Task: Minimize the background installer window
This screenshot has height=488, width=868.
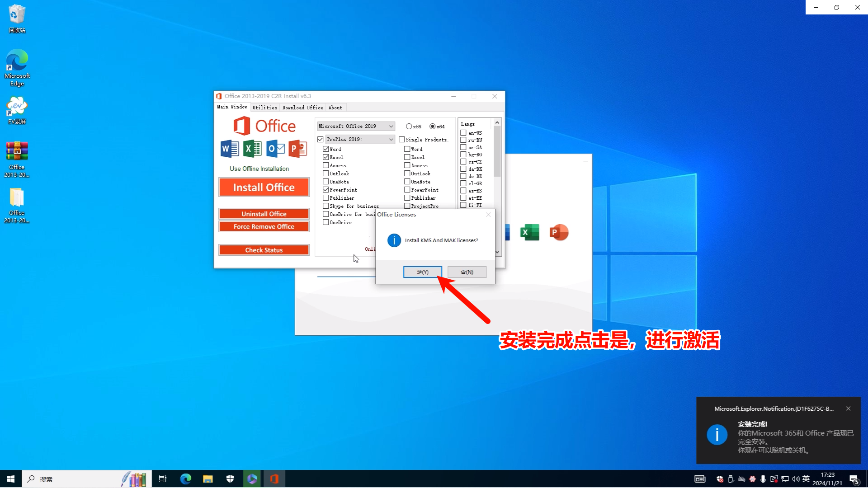Action: pyautogui.click(x=585, y=161)
